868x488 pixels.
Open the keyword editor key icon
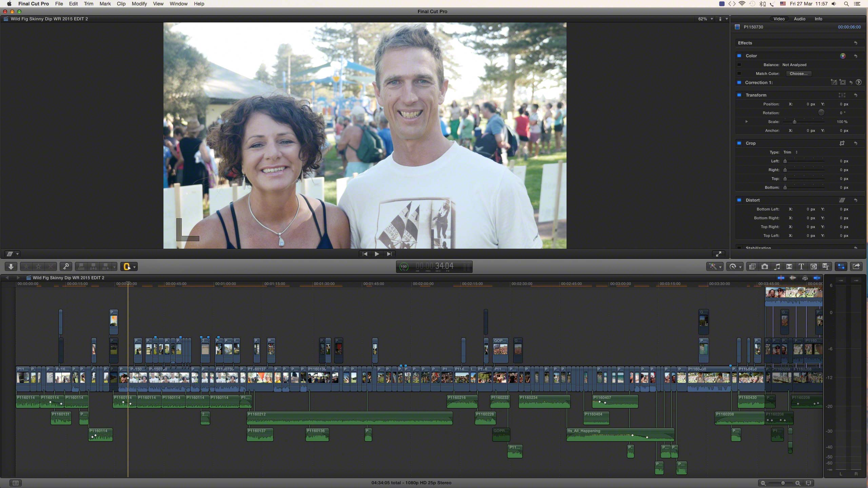[66, 267]
